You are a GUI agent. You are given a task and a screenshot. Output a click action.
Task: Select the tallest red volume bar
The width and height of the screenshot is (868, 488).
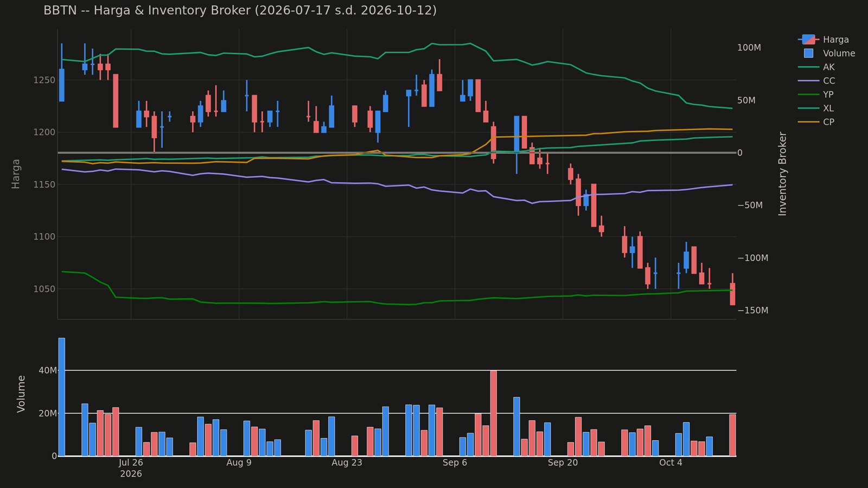(x=494, y=413)
